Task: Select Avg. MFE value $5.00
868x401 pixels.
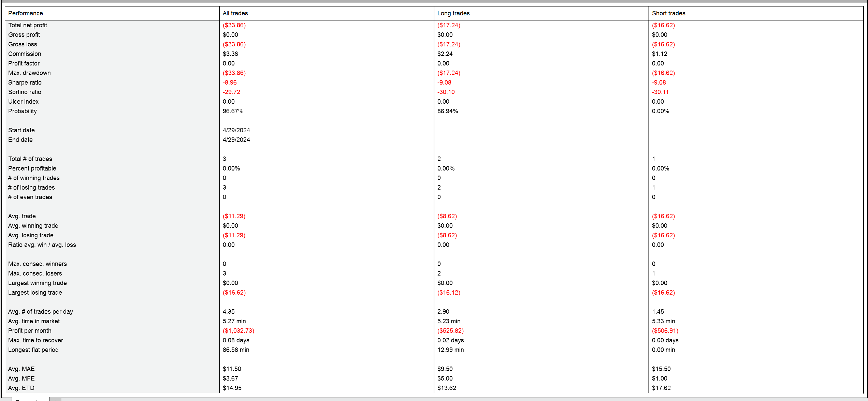Action: 445,378
